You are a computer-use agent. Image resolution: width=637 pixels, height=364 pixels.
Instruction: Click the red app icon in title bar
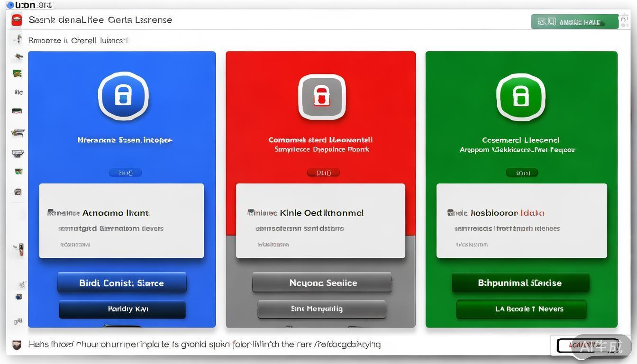(17, 20)
